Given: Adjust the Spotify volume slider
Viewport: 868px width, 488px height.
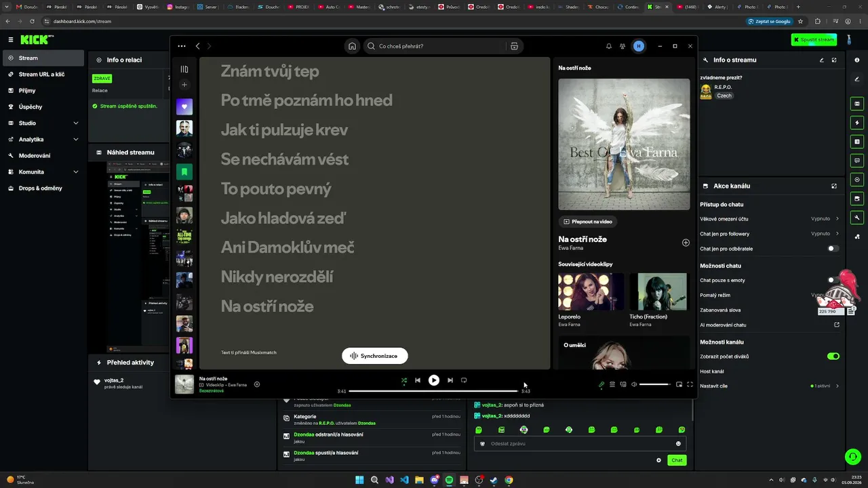Looking at the screenshot, I should [x=654, y=384].
